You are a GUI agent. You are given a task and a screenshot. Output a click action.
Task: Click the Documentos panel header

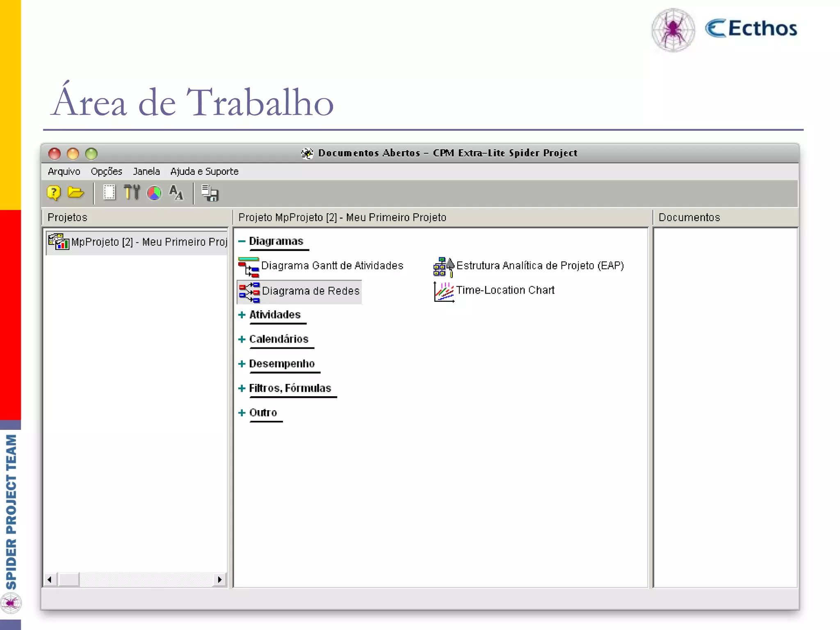click(x=725, y=217)
